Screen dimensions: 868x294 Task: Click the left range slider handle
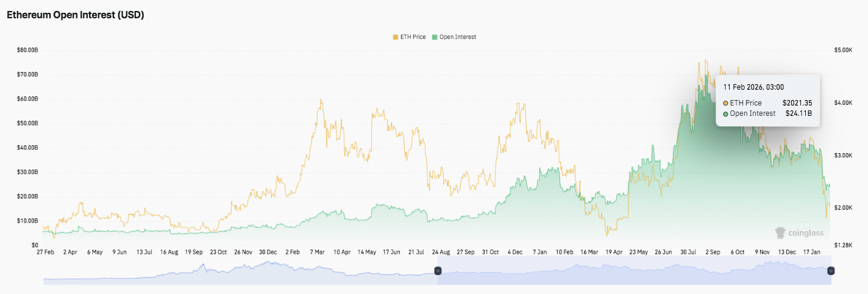pyautogui.click(x=437, y=270)
